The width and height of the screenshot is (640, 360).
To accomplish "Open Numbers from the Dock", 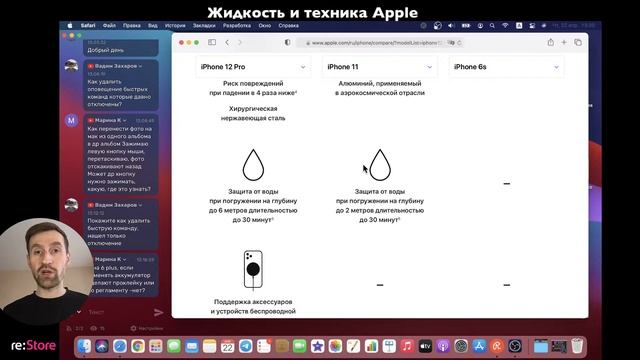I will coord(371,346).
